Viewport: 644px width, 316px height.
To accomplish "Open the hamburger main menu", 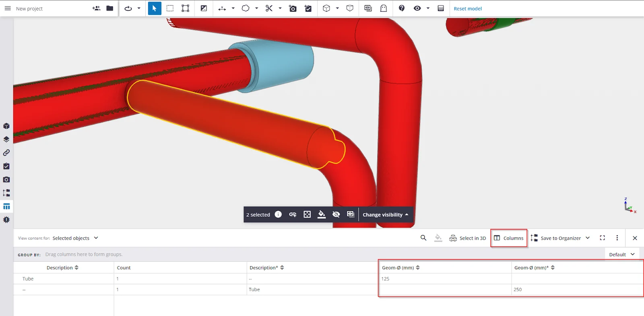I will pos(8,8).
